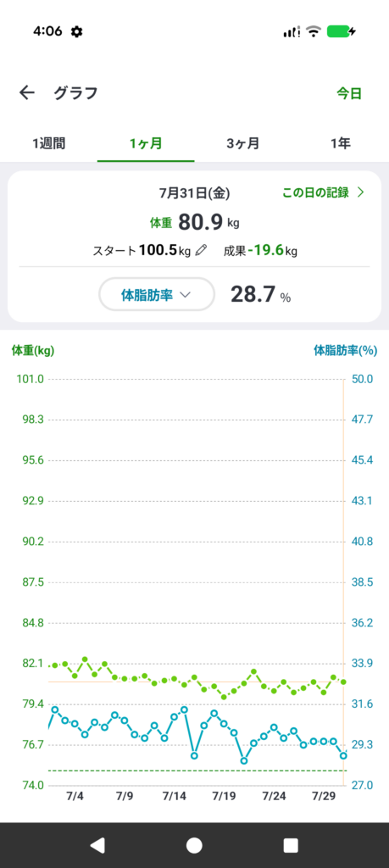
Task: Switch to the 3ヶ月 tab
Action: (243, 144)
